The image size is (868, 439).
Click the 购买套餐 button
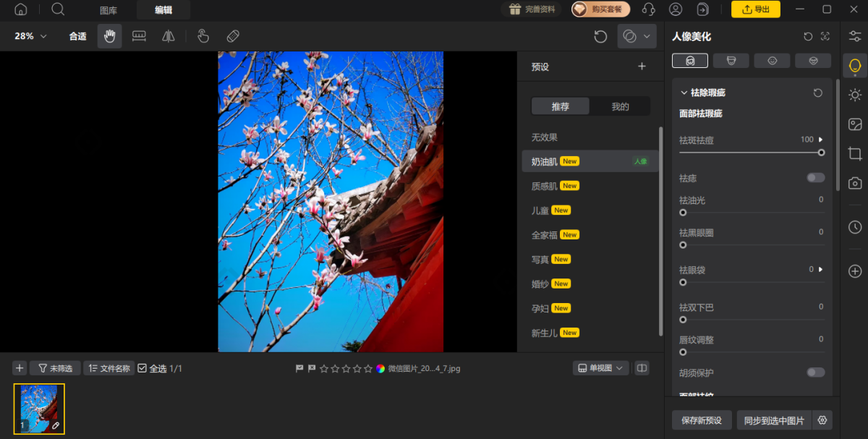tap(601, 9)
